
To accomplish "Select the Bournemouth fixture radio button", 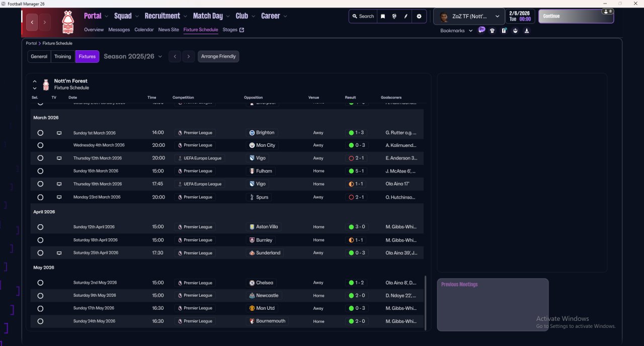I will click(x=40, y=321).
